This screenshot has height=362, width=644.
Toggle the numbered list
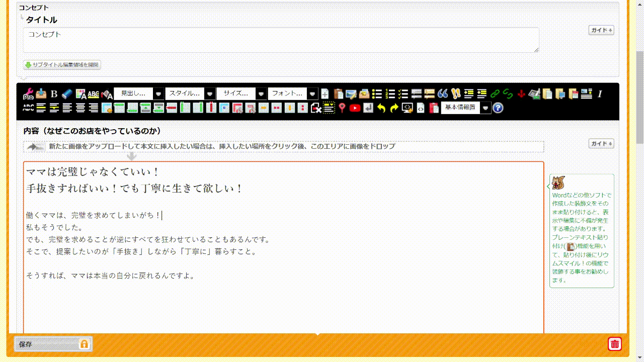390,94
